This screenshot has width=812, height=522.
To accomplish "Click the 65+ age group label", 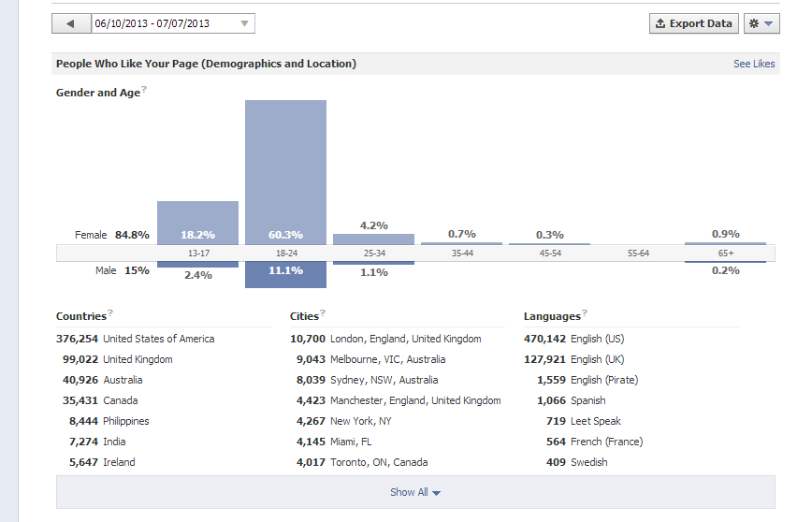I will [x=726, y=254].
